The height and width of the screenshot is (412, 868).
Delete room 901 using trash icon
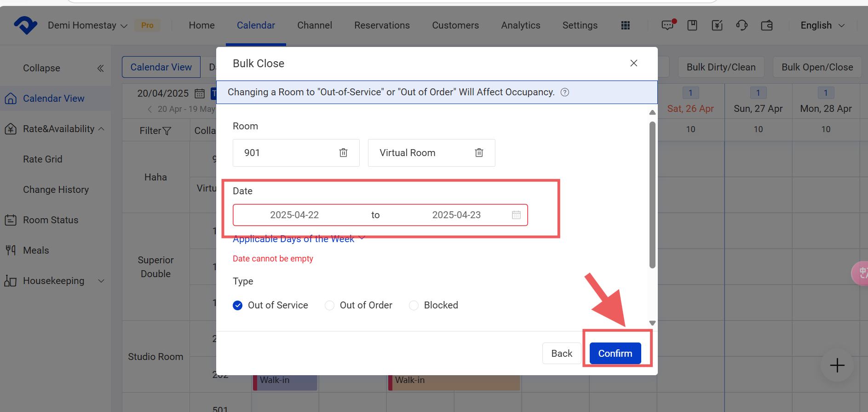click(343, 153)
